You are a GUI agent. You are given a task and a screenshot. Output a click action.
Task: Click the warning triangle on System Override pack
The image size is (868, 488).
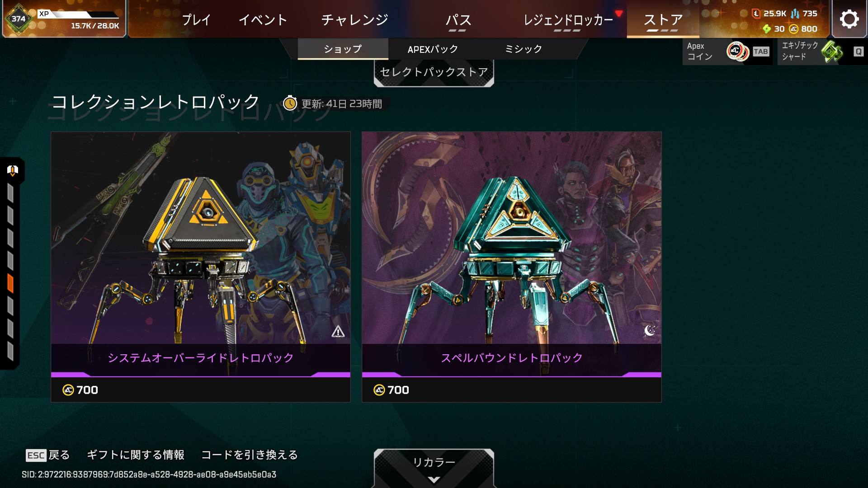338,332
